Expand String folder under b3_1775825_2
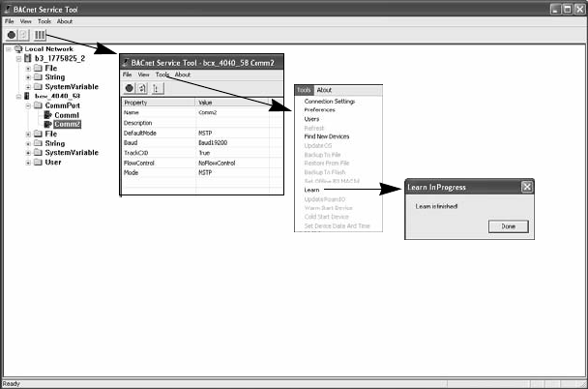The height and width of the screenshot is (389, 588). click(x=28, y=77)
